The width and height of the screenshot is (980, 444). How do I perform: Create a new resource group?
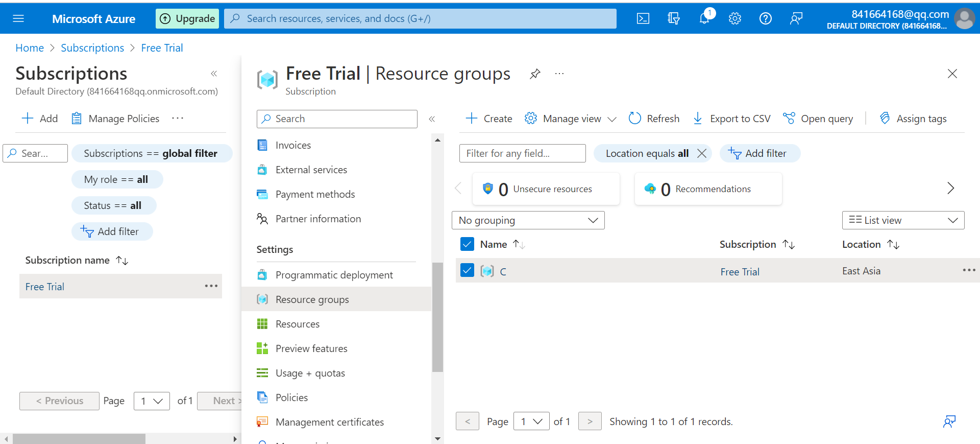click(x=489, y=119)
